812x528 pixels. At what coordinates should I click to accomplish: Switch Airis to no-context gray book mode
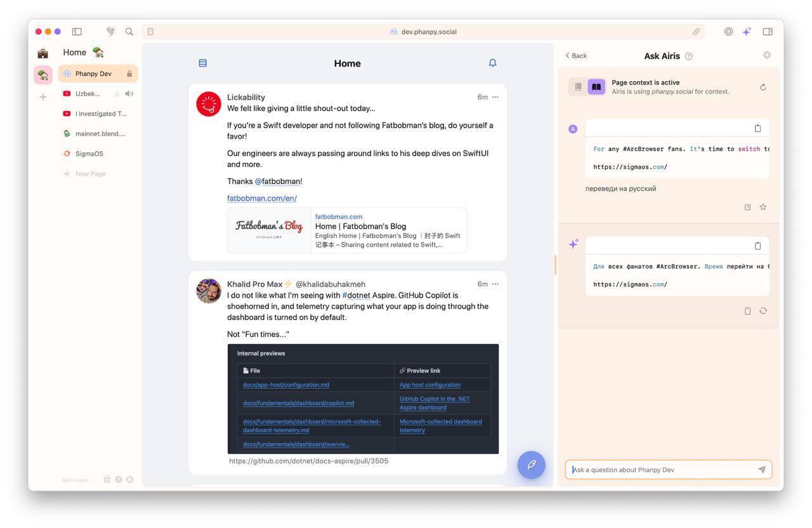(x=578, y=87)
